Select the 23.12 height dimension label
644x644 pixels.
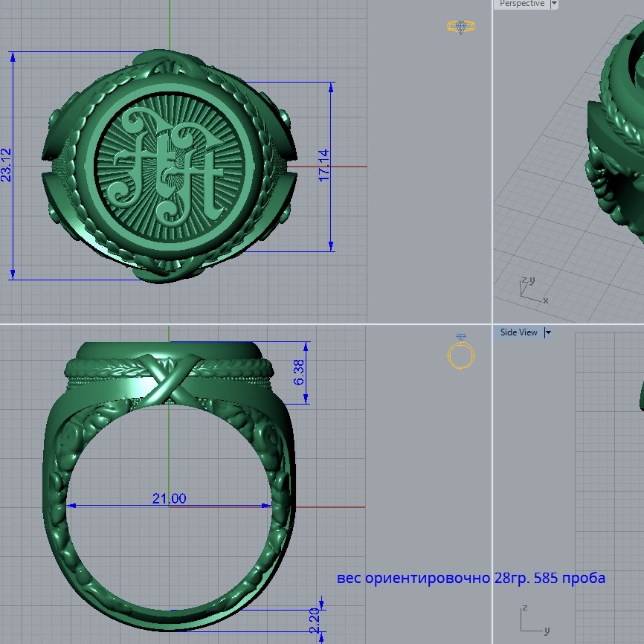coord(6,164)
